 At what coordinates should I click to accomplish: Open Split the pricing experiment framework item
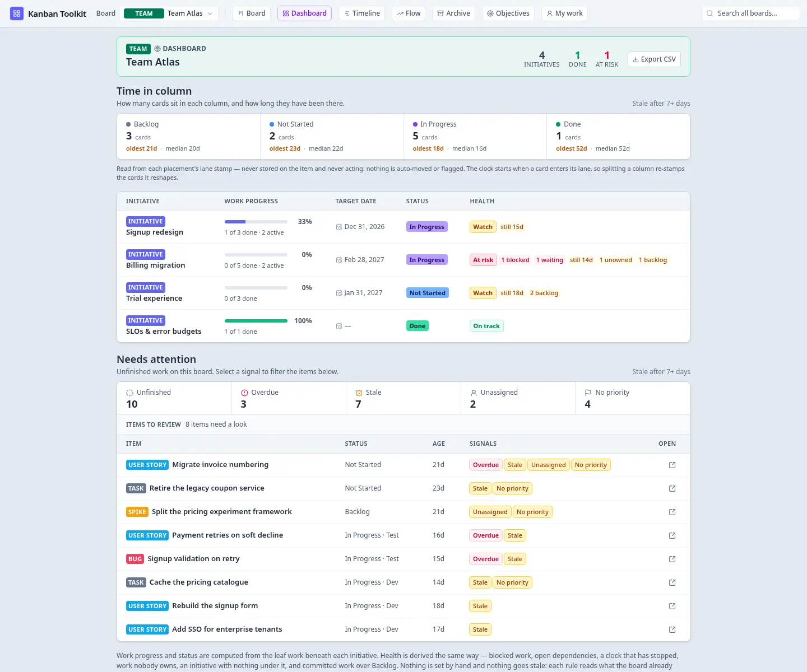tap(672, 512)
